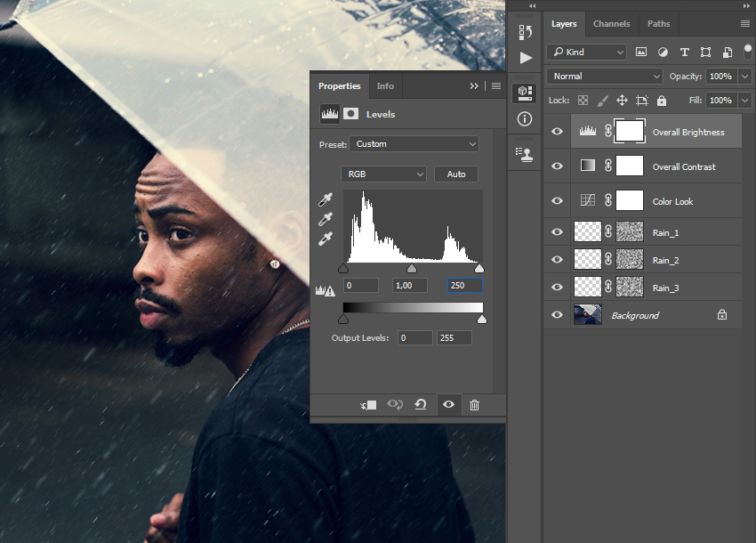Image resolution: width=756 pixels, height=543 pixels.
Task: Filter layers by pixel layers icon
Action: click(x=640, y=53)
